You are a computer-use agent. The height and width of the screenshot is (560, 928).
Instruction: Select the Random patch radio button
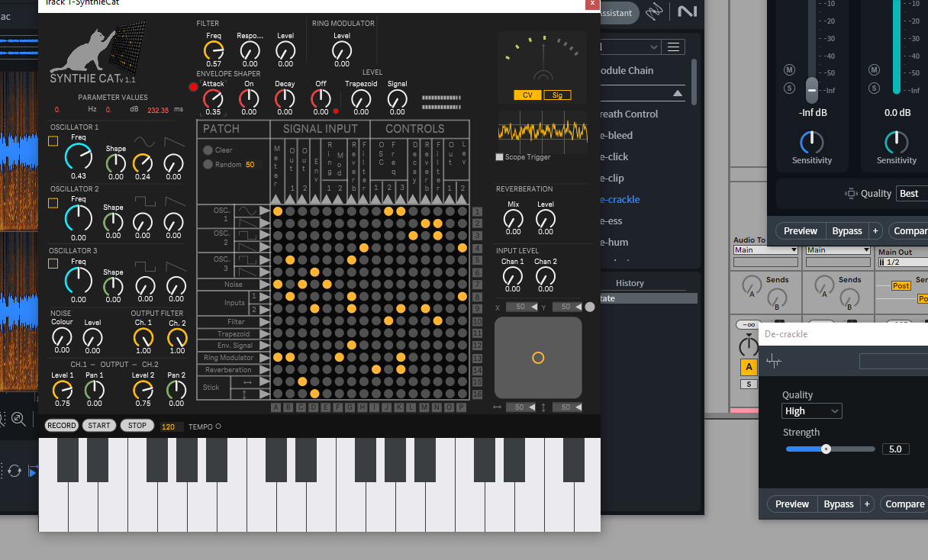(208, 165)
